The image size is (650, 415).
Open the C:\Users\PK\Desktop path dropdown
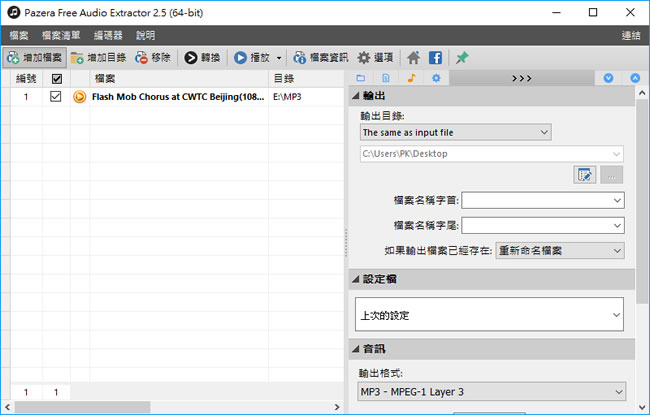[492, 154]
